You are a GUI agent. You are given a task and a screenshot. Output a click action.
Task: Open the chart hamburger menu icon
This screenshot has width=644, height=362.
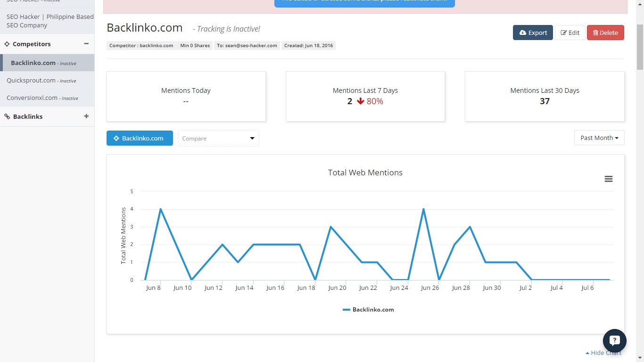608,179
